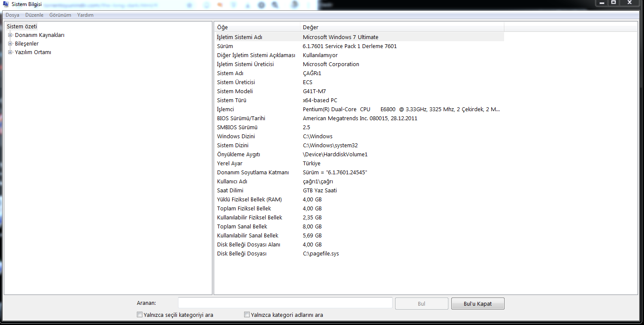The image size is (644, 325).
Task: Close the Sistem Bilgisi window
Action: click(x=630, y=3)
